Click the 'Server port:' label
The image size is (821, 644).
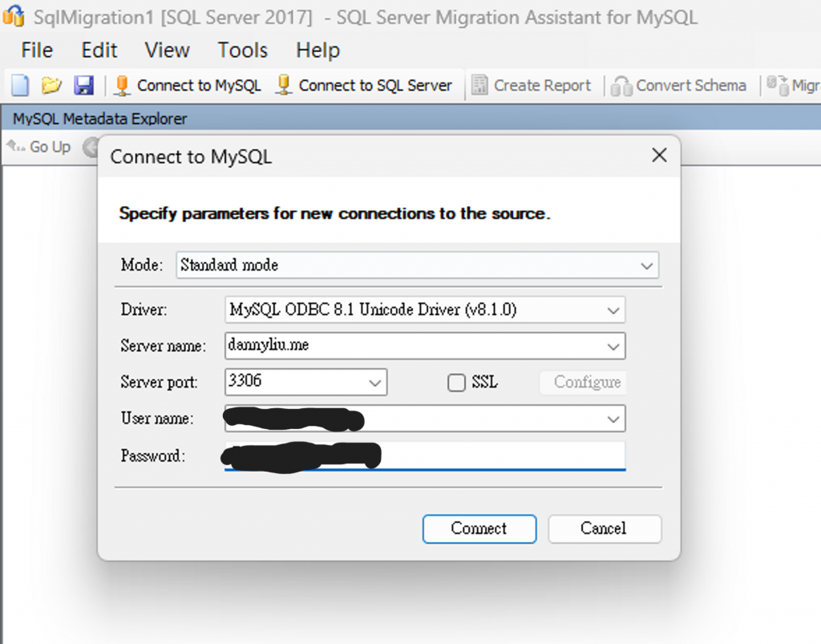(160, 383)
